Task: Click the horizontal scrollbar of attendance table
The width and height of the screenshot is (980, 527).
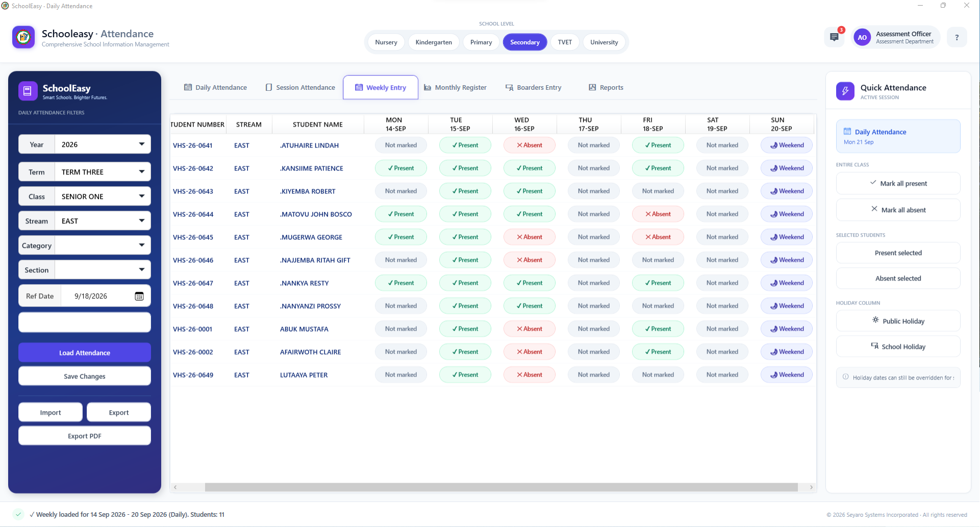Action: pos(501,487)
